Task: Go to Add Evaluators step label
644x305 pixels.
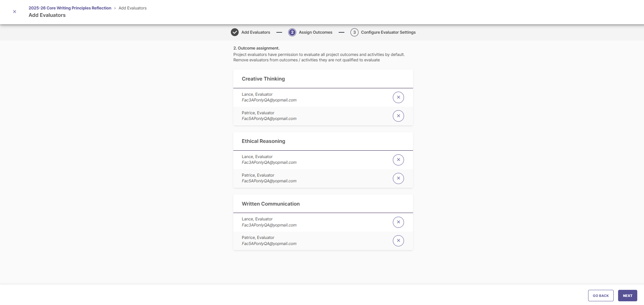Action: (256, 32)
